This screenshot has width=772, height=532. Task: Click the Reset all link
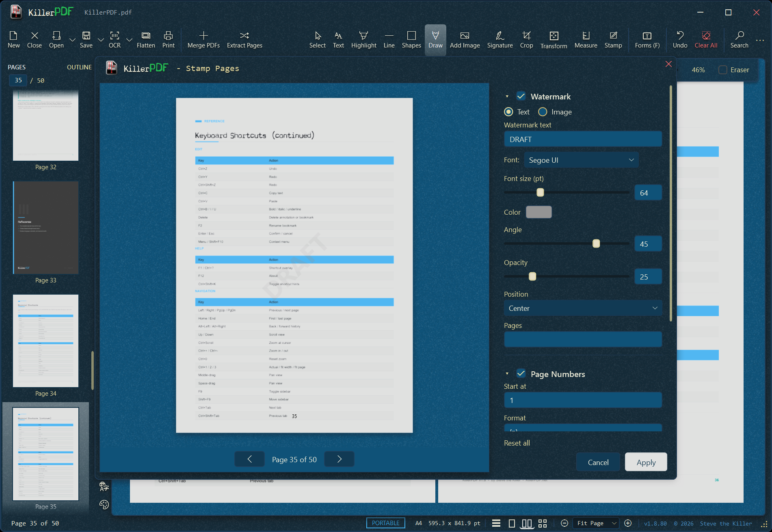click(517, 443)
